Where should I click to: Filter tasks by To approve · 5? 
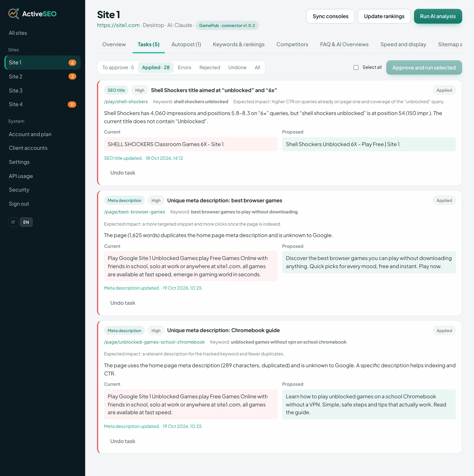pos(118,68)
